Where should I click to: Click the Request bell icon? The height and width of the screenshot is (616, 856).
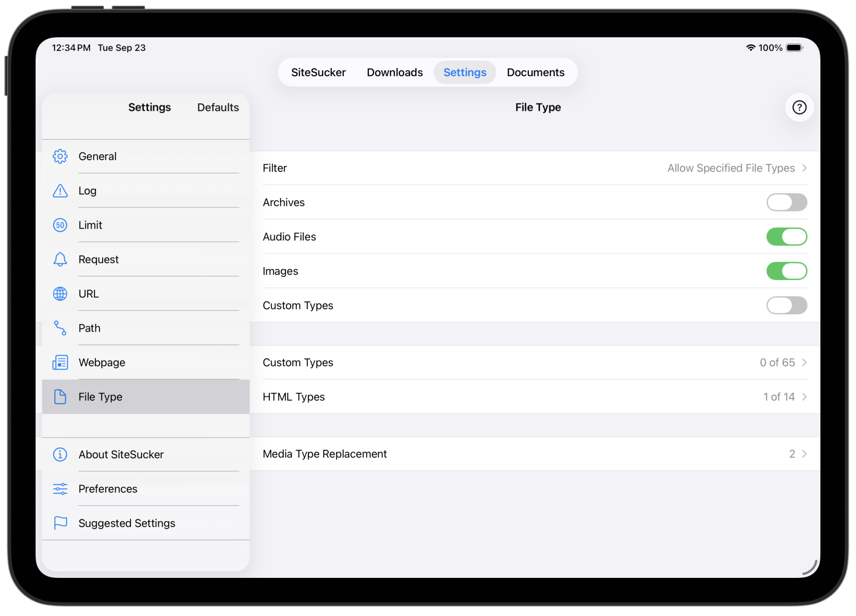(60, 259)
